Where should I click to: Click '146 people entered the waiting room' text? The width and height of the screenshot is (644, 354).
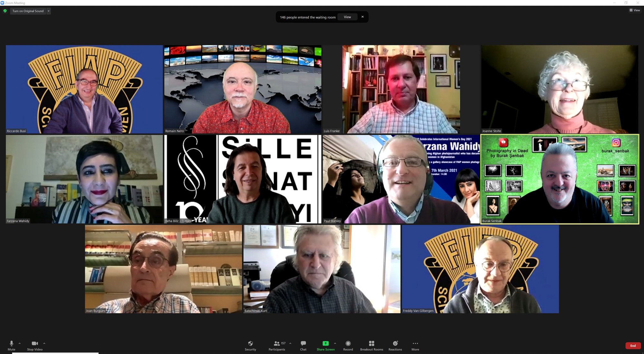click(x=308, y=17)
